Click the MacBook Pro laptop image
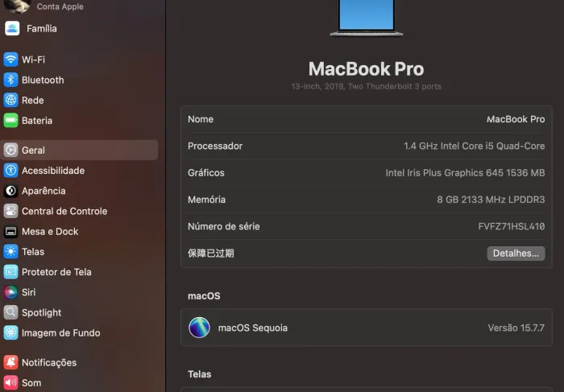 point(366,18)
